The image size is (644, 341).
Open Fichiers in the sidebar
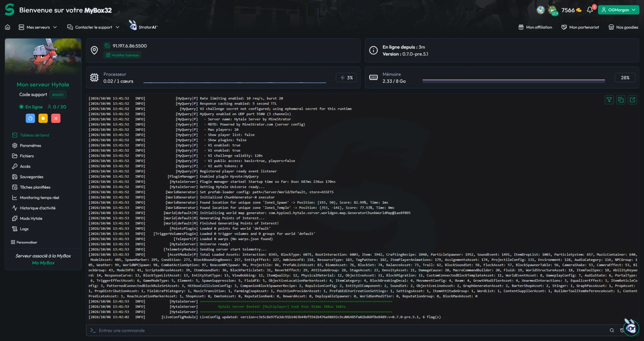[x=23, y=156]
